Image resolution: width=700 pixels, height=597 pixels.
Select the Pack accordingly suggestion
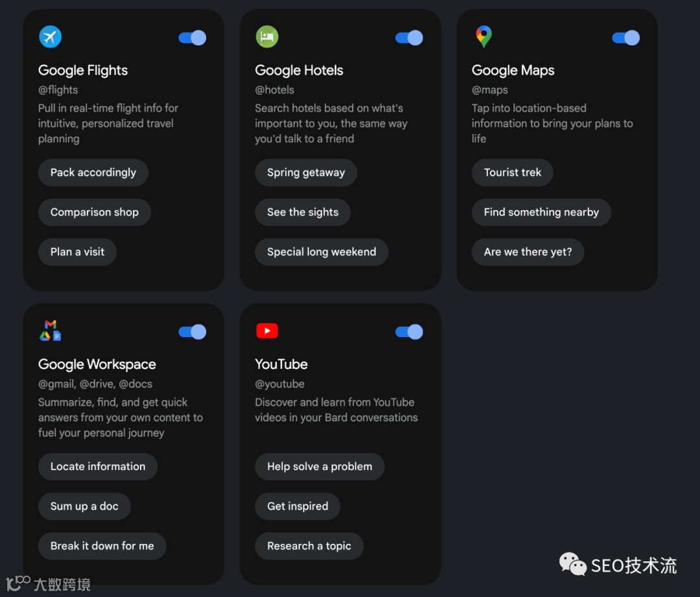93,172
